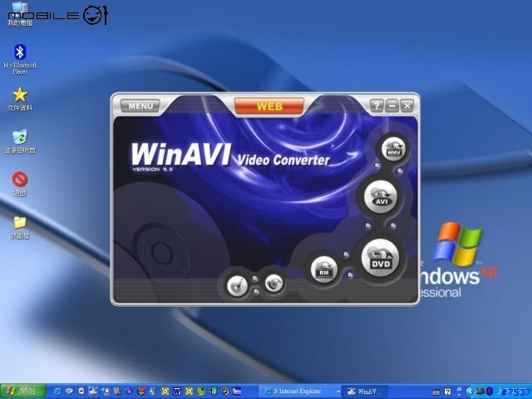This screenshot has width=532, height=399.
Task: Click the WinAVI shortcut in the quick launch bar
Action: [x=93, y=392]
